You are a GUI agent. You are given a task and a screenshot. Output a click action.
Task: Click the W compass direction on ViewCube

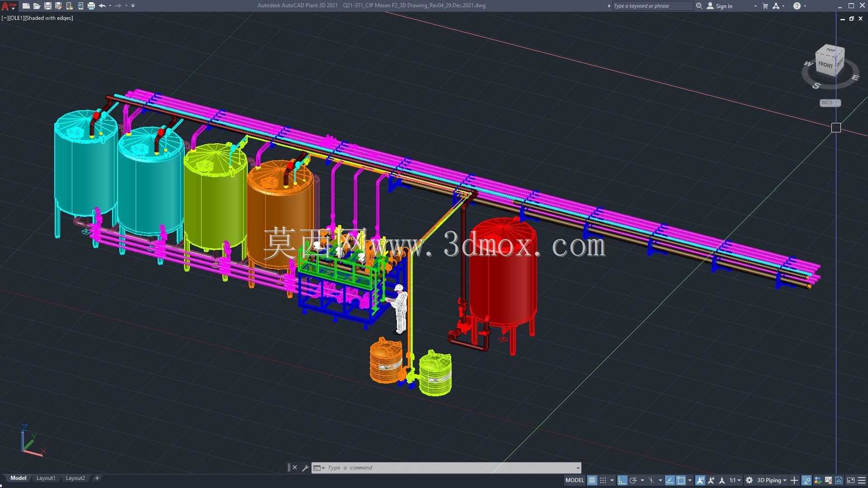(x=808, y=64)
